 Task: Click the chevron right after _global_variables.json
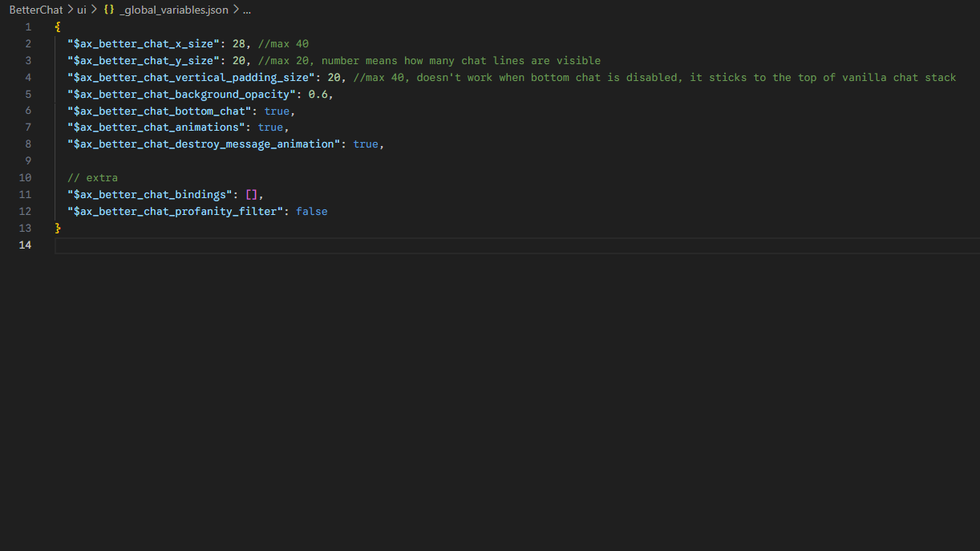[x=236, y=10]
